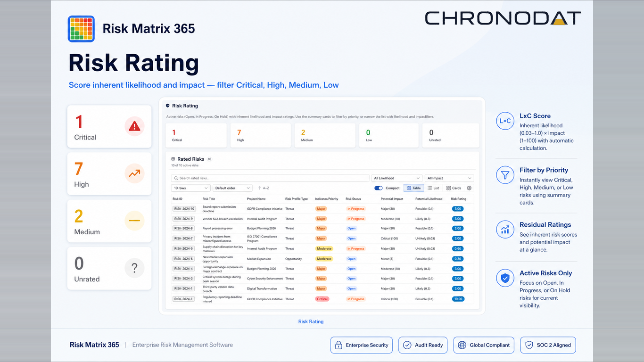Select the Table view tab
The image size is (644, 362).
coord(413,188)
